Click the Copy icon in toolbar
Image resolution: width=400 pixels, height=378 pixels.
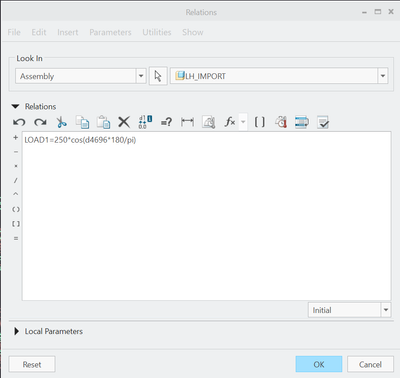click(x=82, y=122)
